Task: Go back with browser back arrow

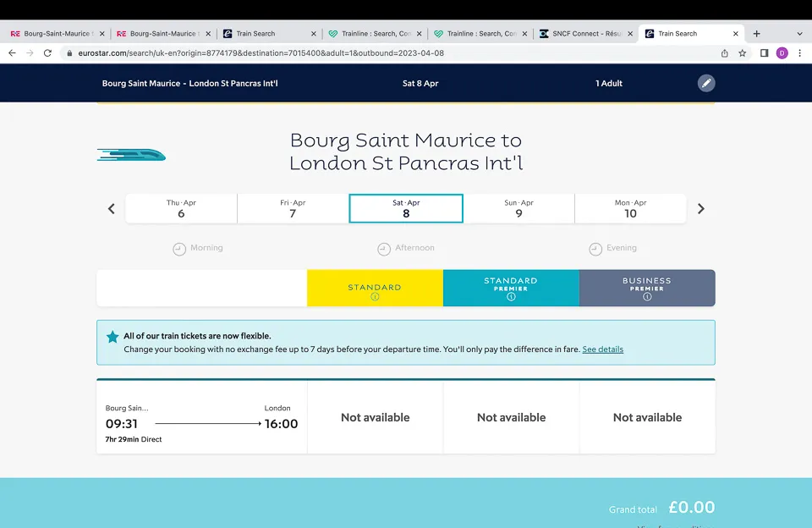Action: point(12,52)
